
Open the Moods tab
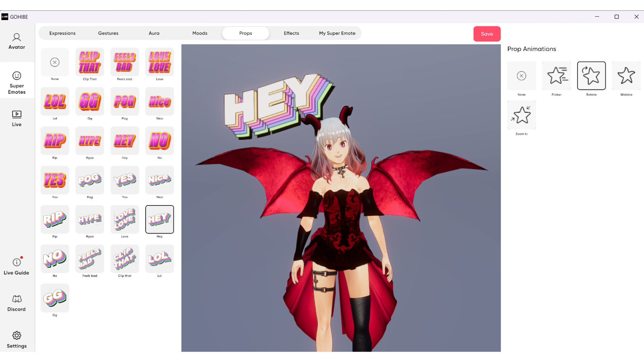coord(200,33)
